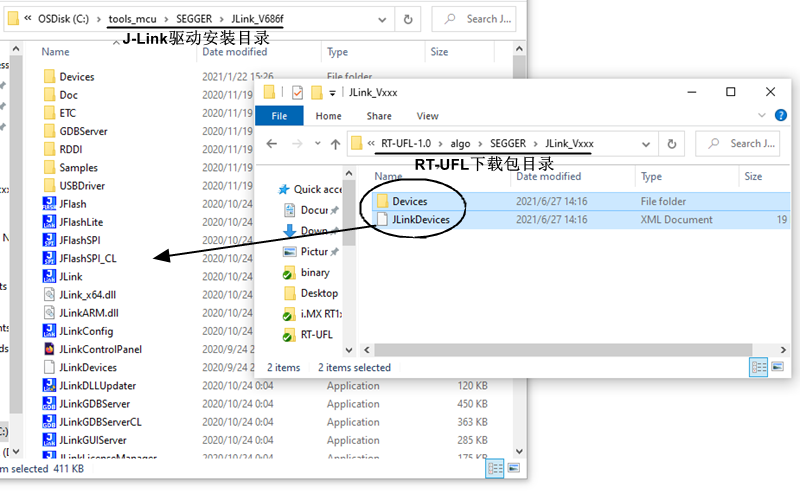
Task: Switch to large icons view in JLink_Vxxx window
Action: (778, 367)
